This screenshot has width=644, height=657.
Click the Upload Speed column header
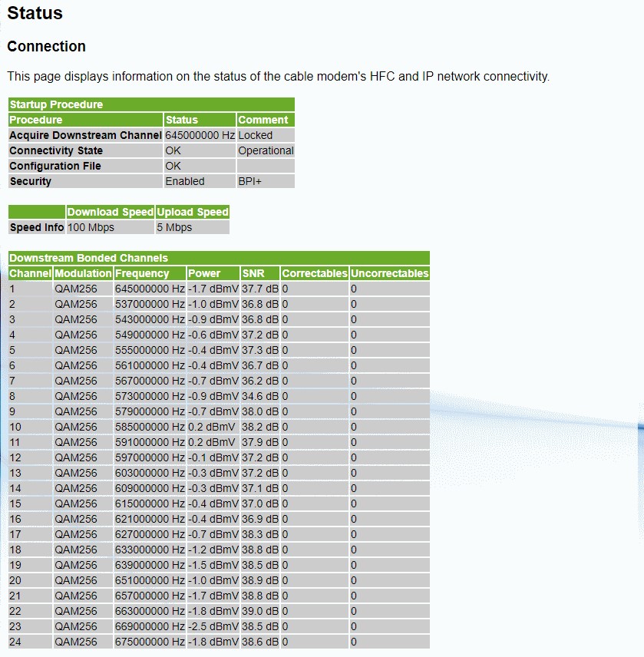click(192, 212)
